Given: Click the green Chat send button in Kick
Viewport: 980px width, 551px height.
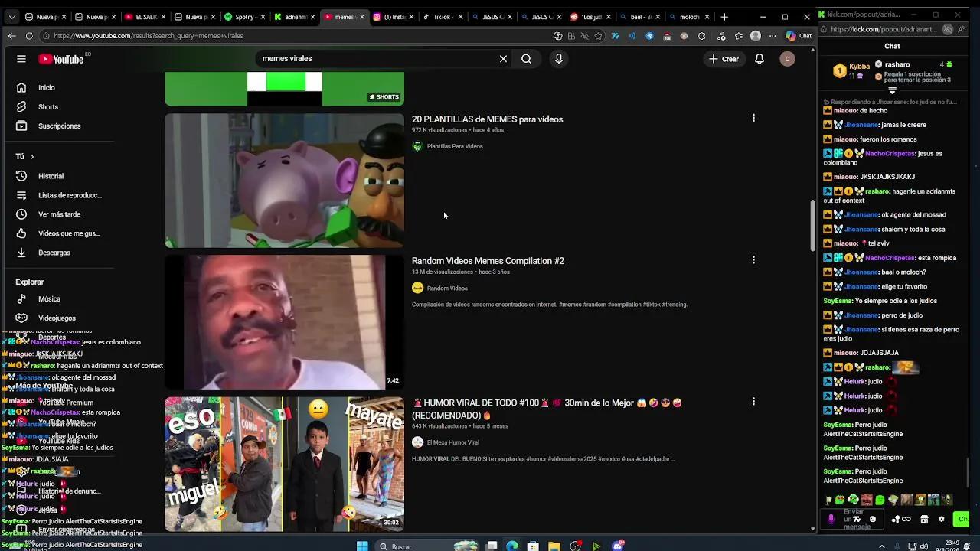Looking at the screenshot, I should pos(962,519).
